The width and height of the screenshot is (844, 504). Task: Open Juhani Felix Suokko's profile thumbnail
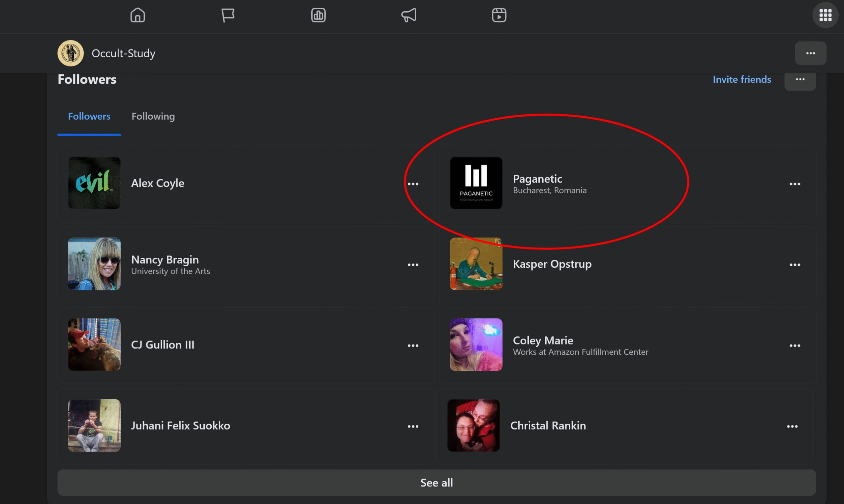pyautogui.click(x=94, y=426)
